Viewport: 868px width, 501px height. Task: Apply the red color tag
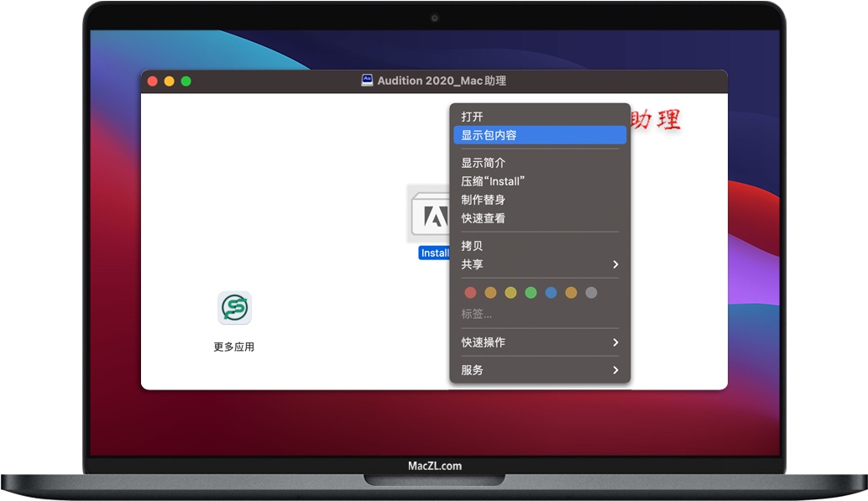coord(470,292)
